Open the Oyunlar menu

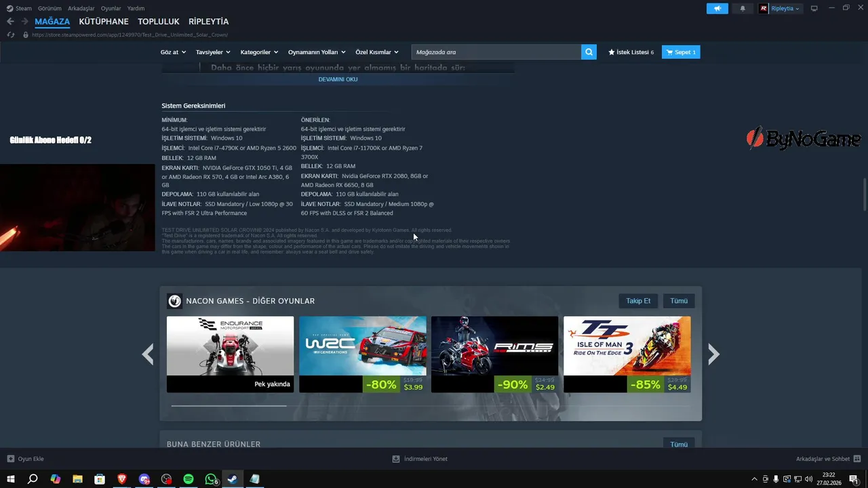[111, 8]
